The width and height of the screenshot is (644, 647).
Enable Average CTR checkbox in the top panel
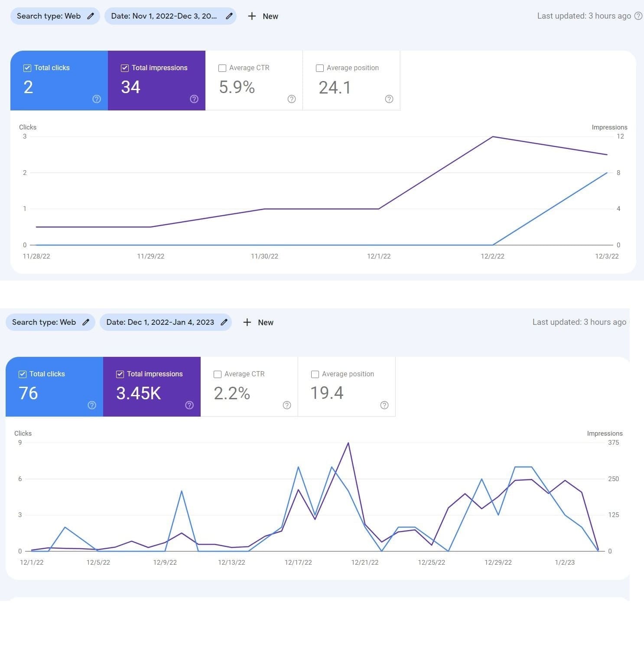point(222,68)
